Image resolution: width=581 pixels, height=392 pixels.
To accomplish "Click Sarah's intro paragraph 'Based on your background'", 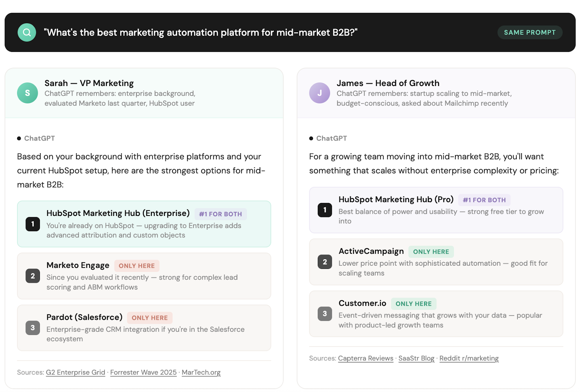I will tap(141, 170).
